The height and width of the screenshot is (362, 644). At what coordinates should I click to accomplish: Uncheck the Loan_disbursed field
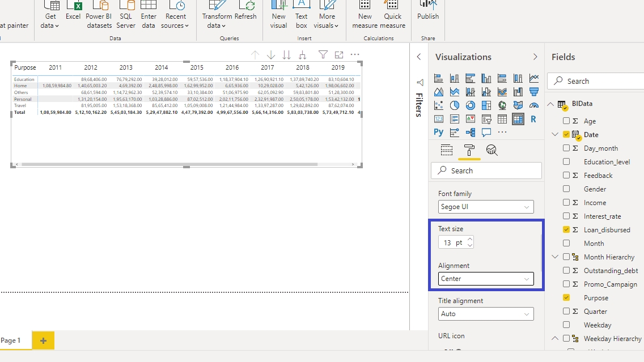[566, 230]
